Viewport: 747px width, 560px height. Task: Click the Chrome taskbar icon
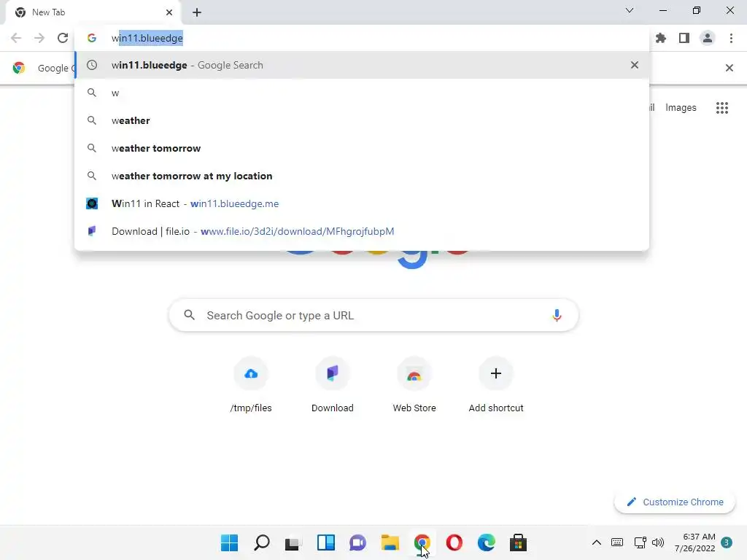point(422,542)
